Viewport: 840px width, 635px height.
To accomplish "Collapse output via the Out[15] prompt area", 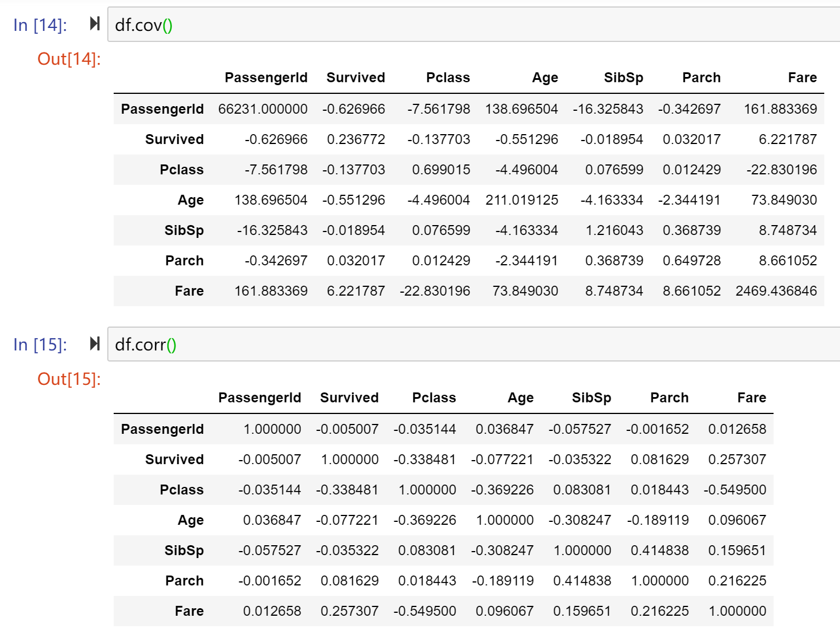I will pyautogui.click(x=69, y=379).
